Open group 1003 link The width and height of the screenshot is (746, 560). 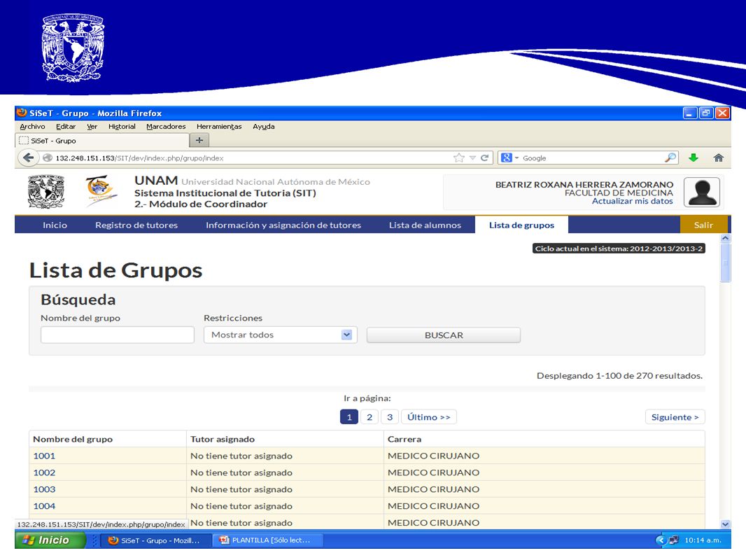[44, 489]
